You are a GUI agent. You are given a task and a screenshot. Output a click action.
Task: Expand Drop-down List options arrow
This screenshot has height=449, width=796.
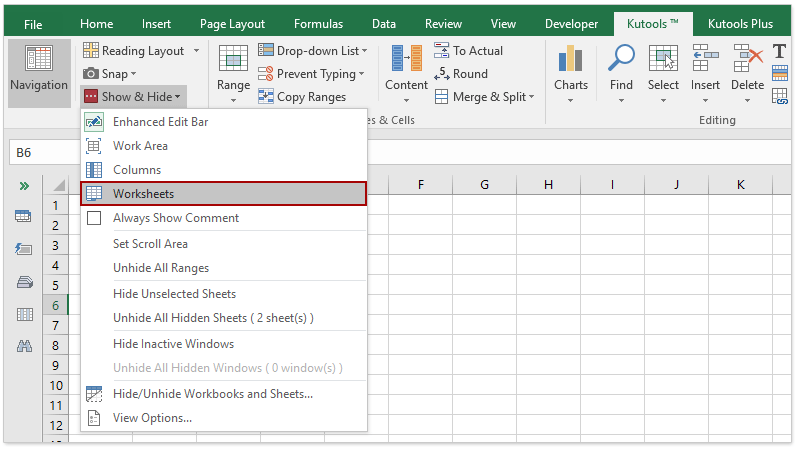coord(364,51)
